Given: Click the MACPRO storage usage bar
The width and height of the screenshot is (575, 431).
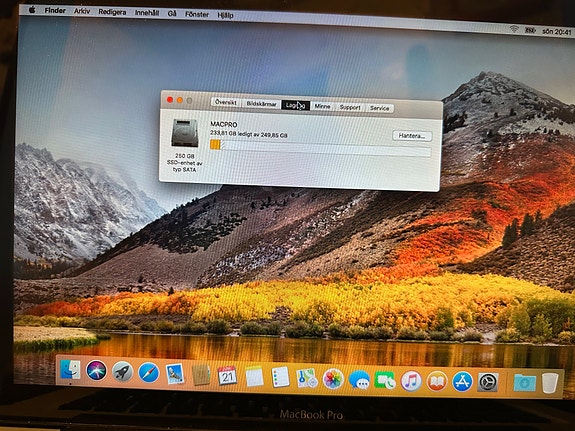Looking at the screenshot, I should click(320, 148).
